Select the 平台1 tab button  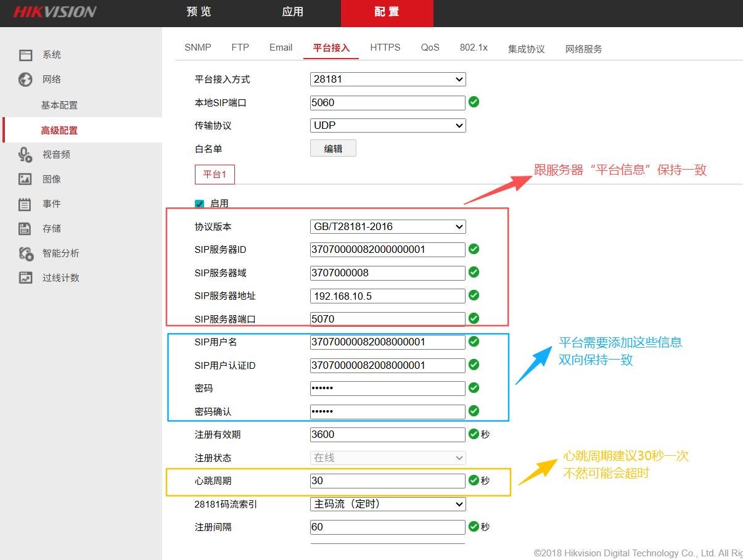tap(215, 175)
